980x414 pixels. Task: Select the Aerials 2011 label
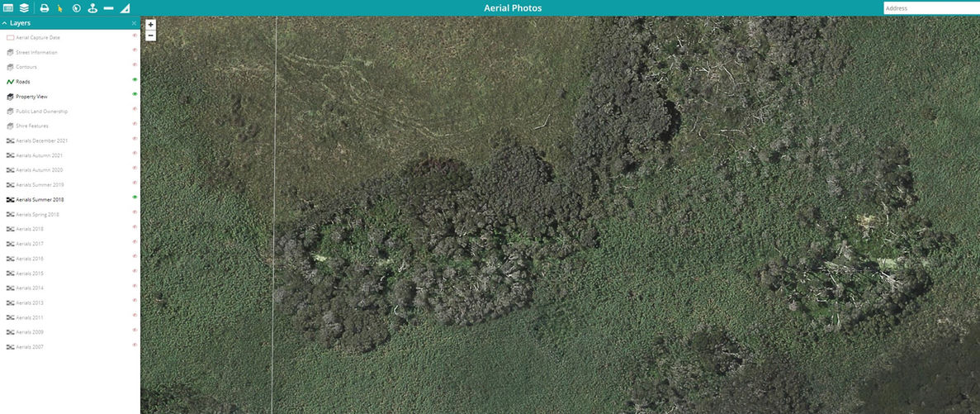click(x=30, y=317)
